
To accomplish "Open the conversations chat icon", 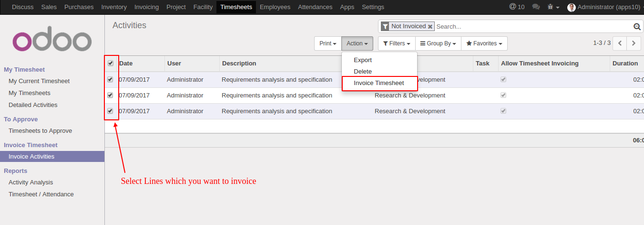I will [x=536, y=7].
